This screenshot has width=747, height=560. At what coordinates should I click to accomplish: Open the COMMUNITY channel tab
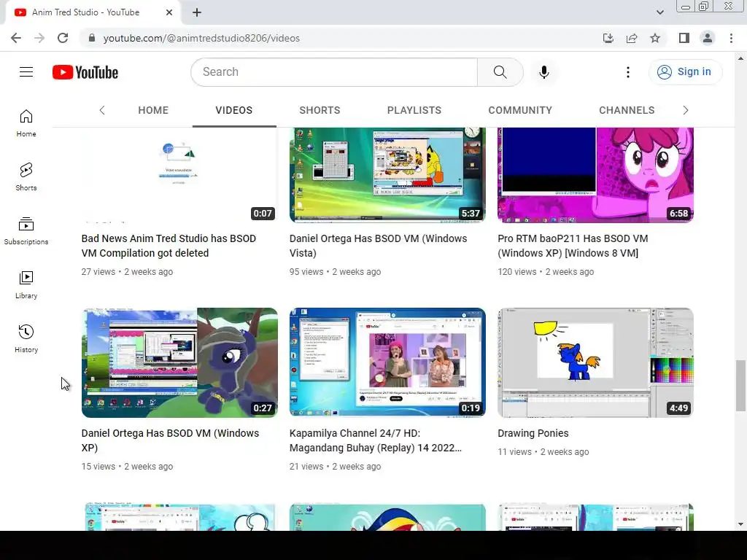click(519, 110)
